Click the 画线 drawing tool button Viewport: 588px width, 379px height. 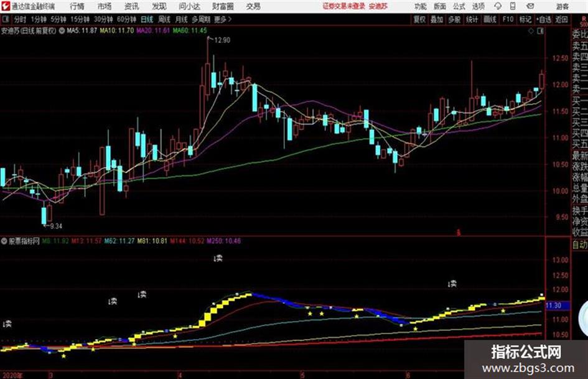tap(490, 19)
